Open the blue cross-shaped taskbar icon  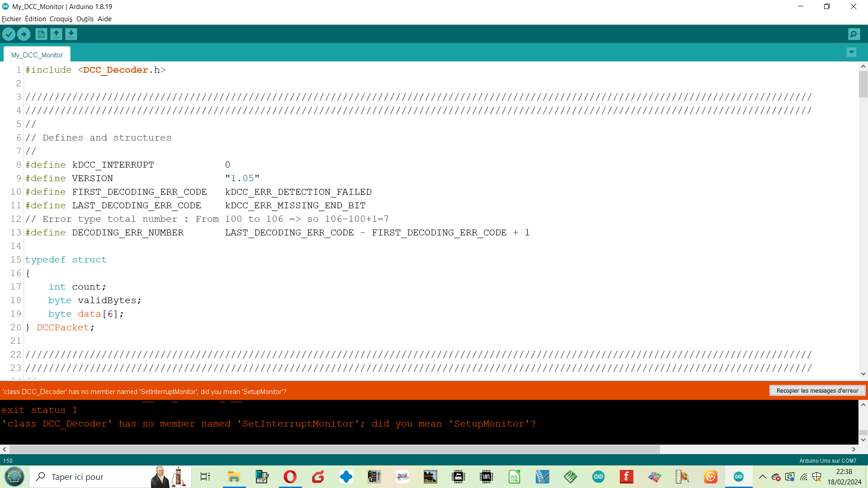click(x=346, y=477)
